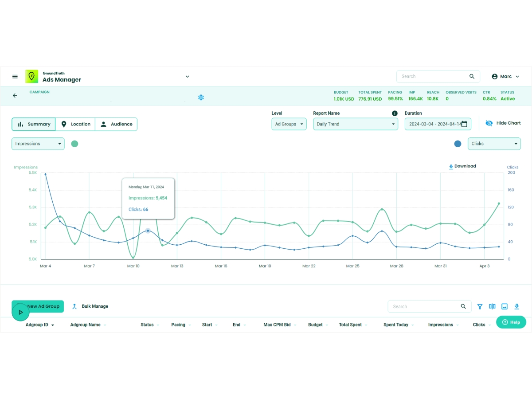Open the ad group filter icon
The width and height of the screenshot is (532, 399).
pos(480,306)
